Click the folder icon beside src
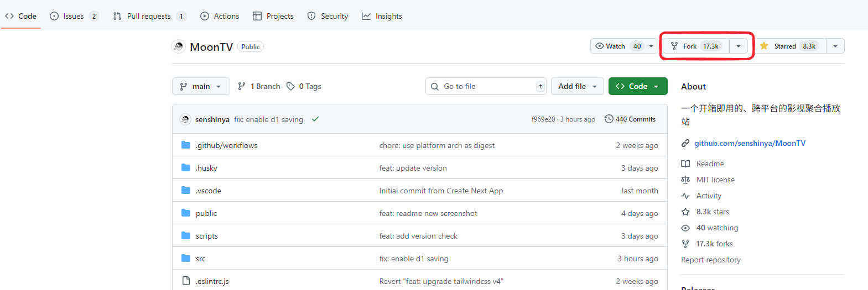The width and height of the screenshot is (868, 290). point(186,258)
